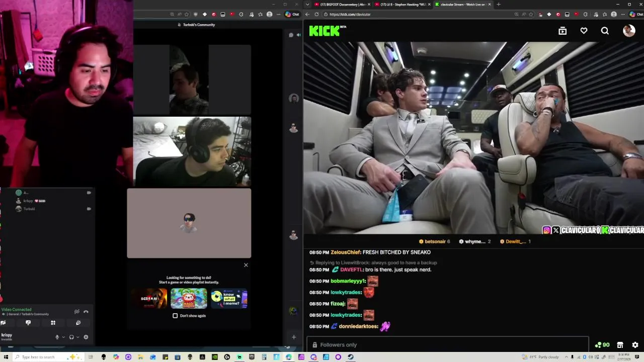Close the Discord activity suggestion panel
644x362 pixels.
(246, 265)
